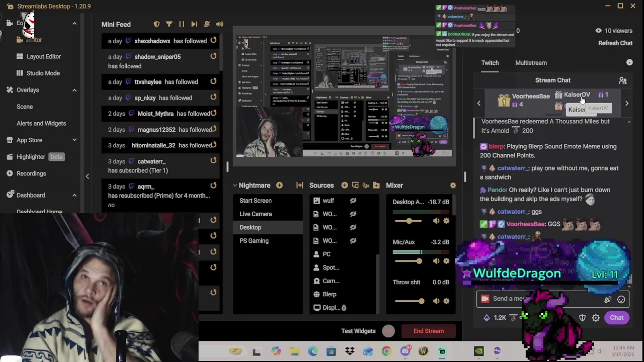Viewport: 644px width, 362px height.
Task: Click the End Stream button
Action: (x=429, y=331)
